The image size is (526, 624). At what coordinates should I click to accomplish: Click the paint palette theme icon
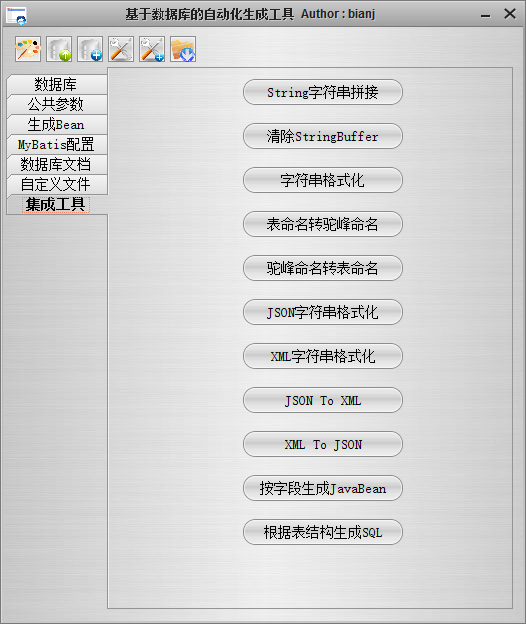[x=28, y=49]
